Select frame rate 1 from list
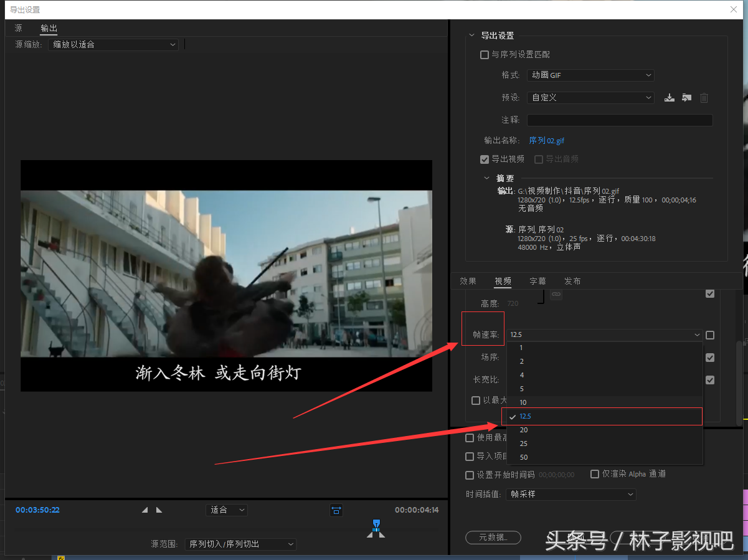This screenshot has height=560, width=748. [605, 348]
